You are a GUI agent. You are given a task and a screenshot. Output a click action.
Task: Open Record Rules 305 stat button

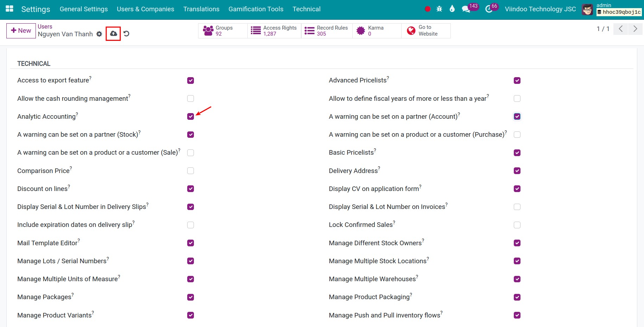pyautogui.click(x=327, y=31)
